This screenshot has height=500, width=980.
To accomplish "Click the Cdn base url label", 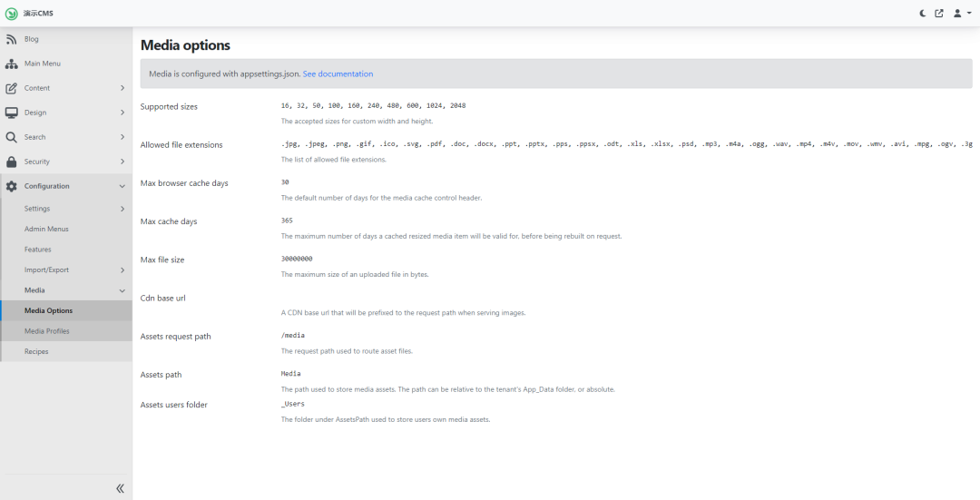I will [x=163, y=299].
